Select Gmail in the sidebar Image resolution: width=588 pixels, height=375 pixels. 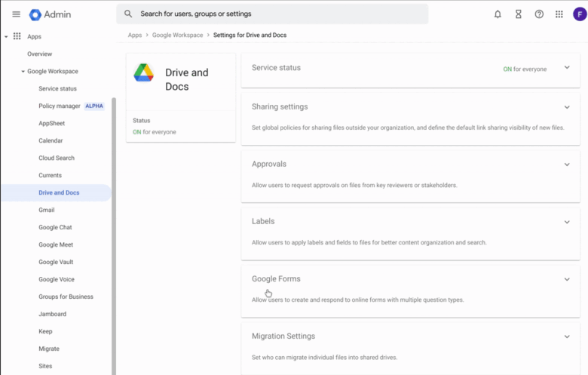[x=47, y=210]
